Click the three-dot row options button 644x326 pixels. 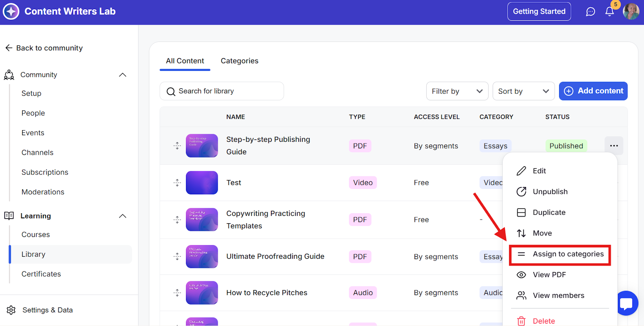(x=613, y=146)
